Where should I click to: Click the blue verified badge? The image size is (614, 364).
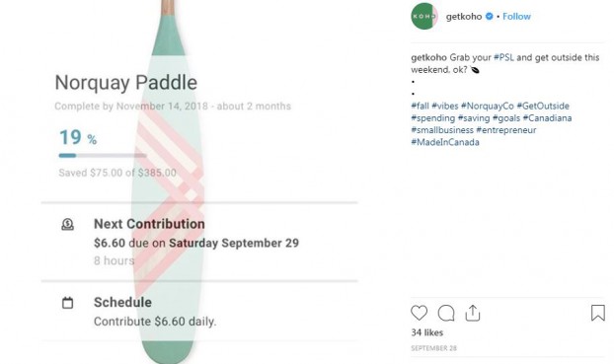pyautogui.click(x=490, y=17)
